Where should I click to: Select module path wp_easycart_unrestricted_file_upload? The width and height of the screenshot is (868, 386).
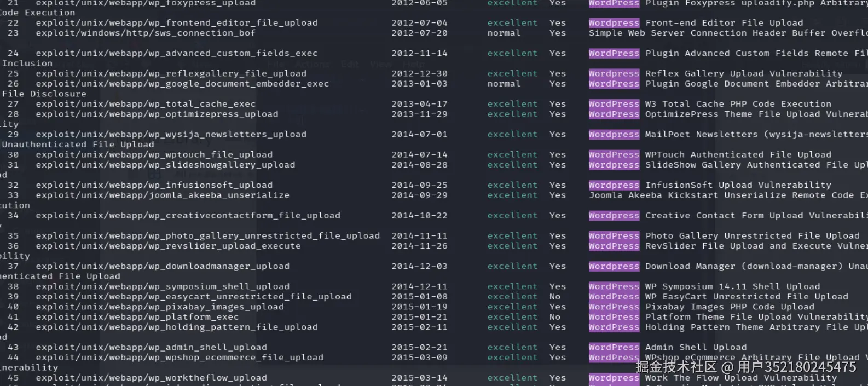[x=194, y=297]
